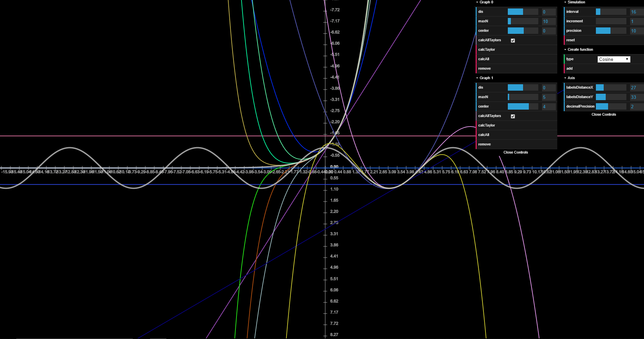Click calcAll in Graph 0
This screenshot has width=644, height=339.
click(x=516, y=59)
